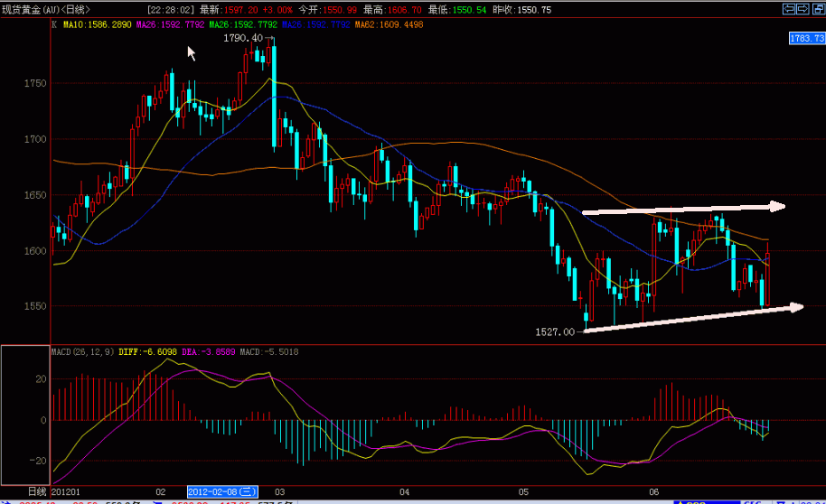Click the left arrow navigation icon
Viewport: 826px width, 504px height.
[x=789, y=9]
